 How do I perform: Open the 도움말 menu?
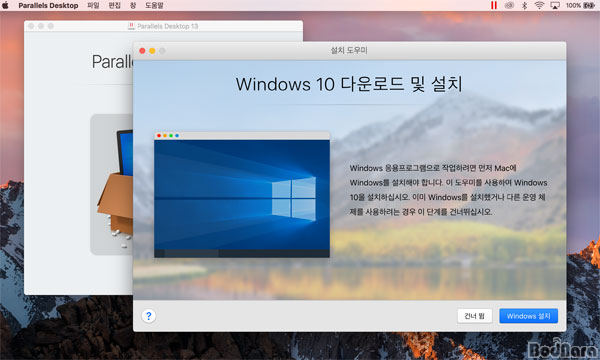click(x=154, y=5)
